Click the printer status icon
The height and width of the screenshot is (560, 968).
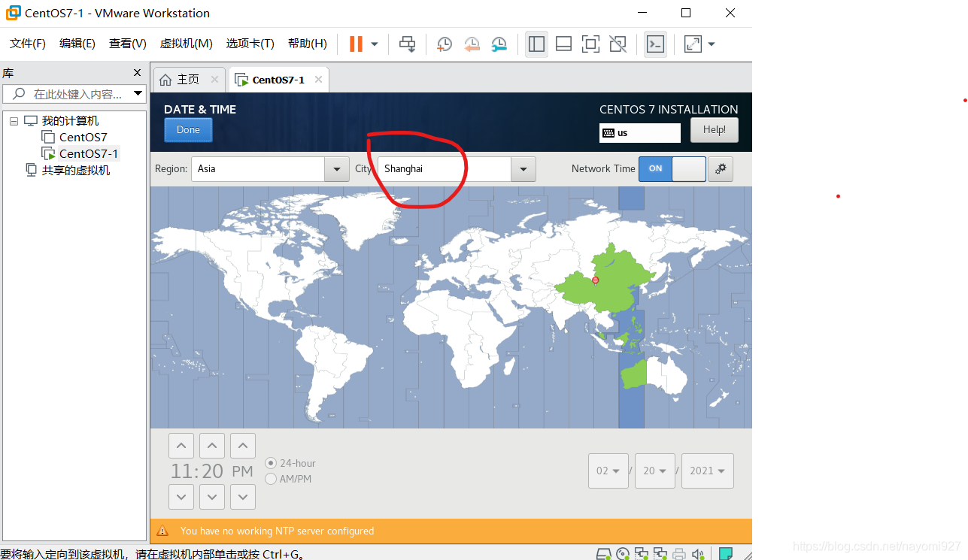(x=679, y=554)
